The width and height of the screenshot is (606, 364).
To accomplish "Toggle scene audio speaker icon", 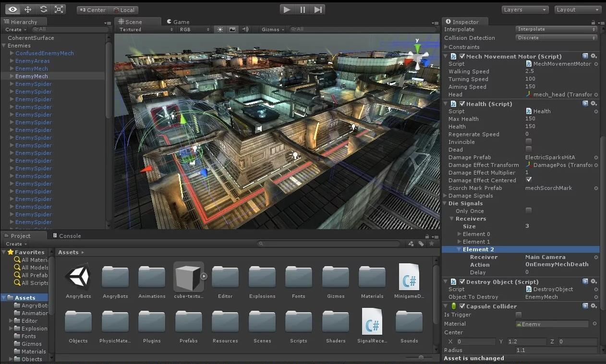I will [x=245, y=29].
